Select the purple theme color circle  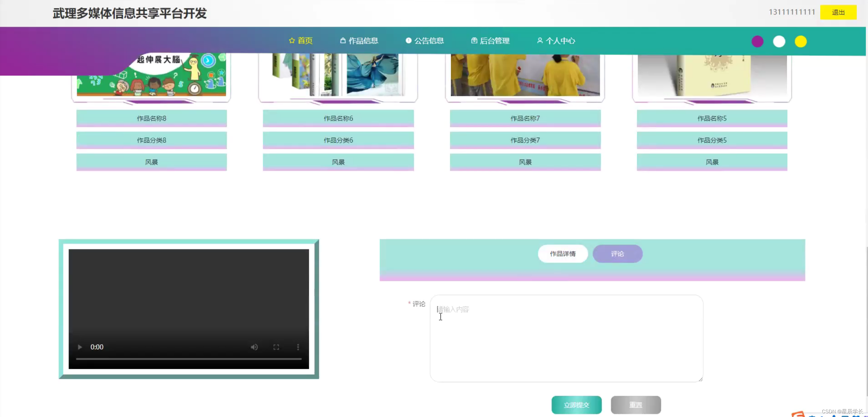point(757,41)
